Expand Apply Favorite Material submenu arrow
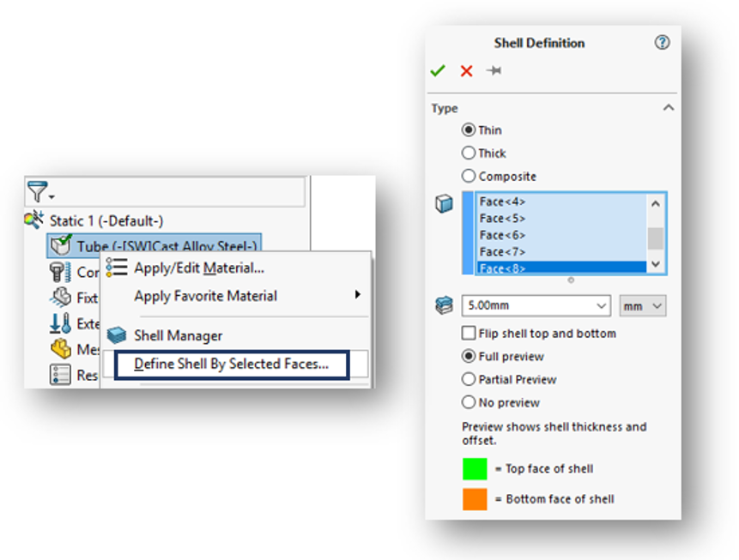739x560 pixels. click(358, 294)
